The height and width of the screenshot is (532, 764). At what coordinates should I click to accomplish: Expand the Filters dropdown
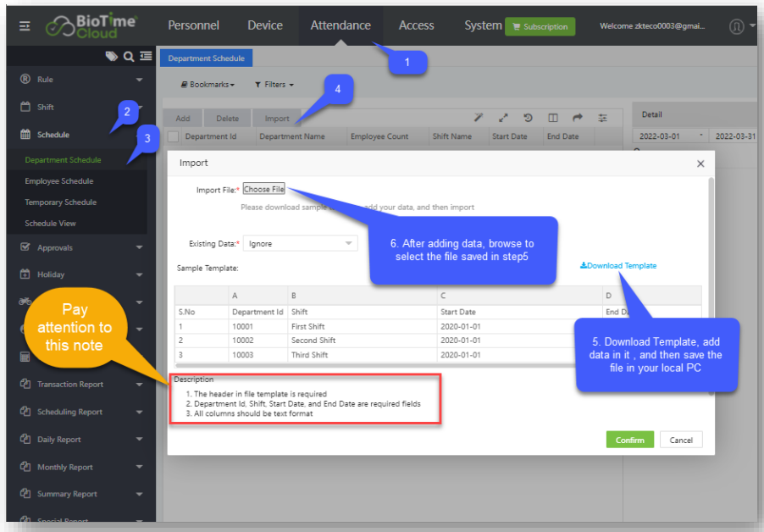click(274, 85)
